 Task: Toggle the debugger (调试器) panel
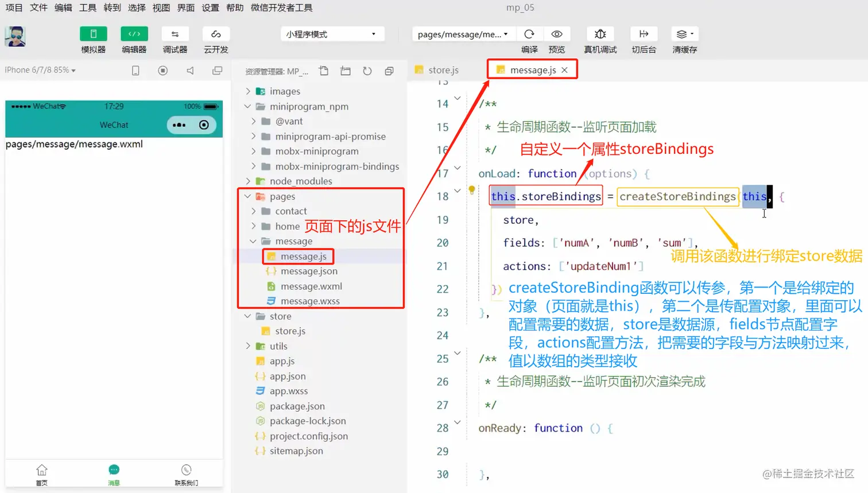[175, 34]
